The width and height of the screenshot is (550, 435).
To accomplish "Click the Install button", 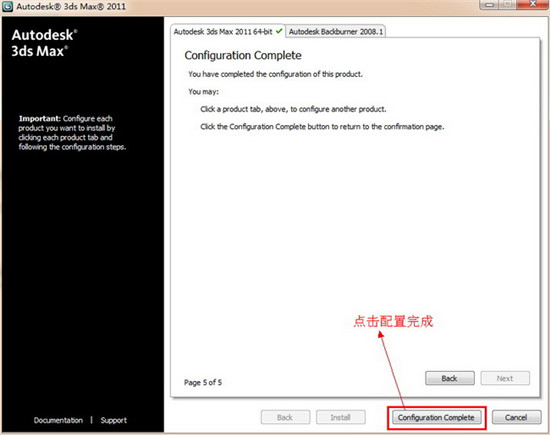I will pos(341,417).
